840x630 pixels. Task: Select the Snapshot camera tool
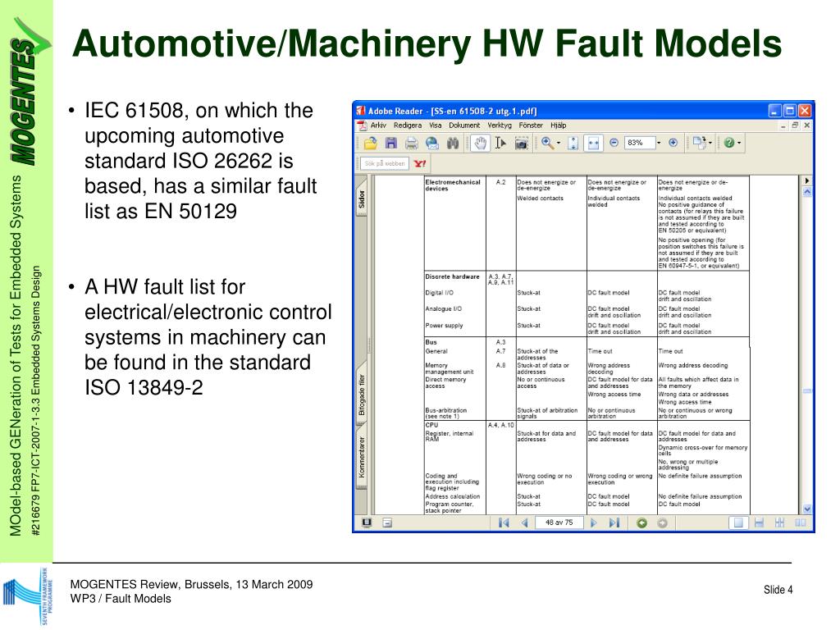click(521, 143)
